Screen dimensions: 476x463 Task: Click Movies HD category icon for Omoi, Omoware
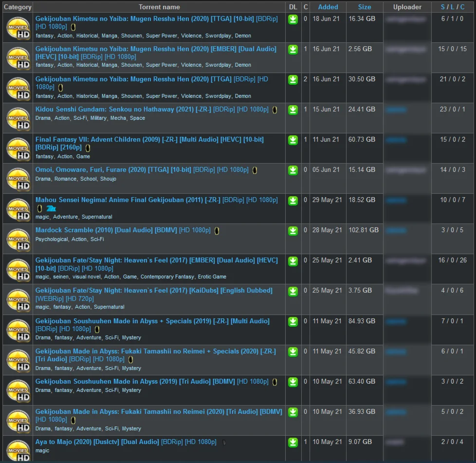click(x=18, y=180)
